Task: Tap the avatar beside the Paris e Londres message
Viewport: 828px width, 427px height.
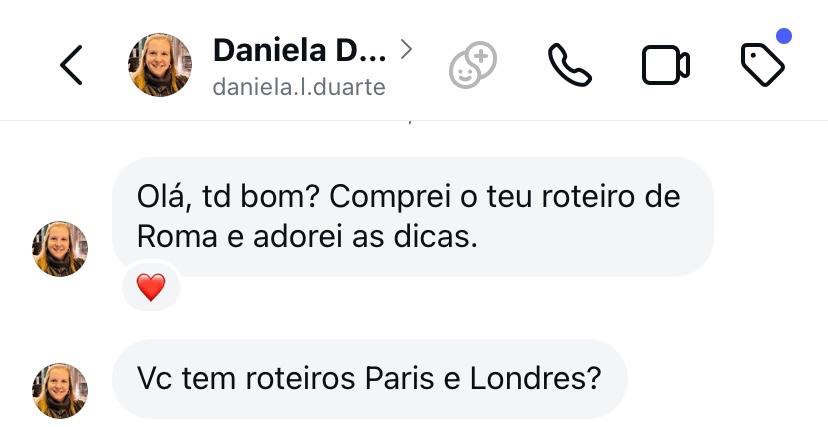Action: (60, 390)
